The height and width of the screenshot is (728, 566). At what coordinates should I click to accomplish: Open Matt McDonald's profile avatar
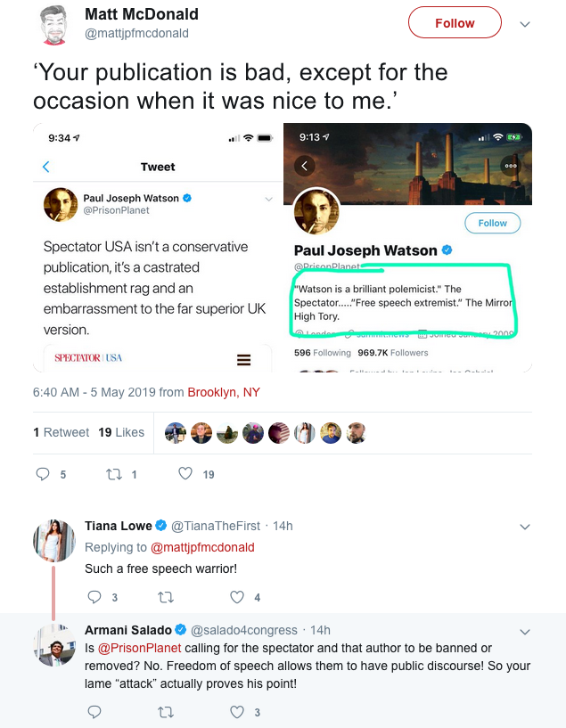56,26
